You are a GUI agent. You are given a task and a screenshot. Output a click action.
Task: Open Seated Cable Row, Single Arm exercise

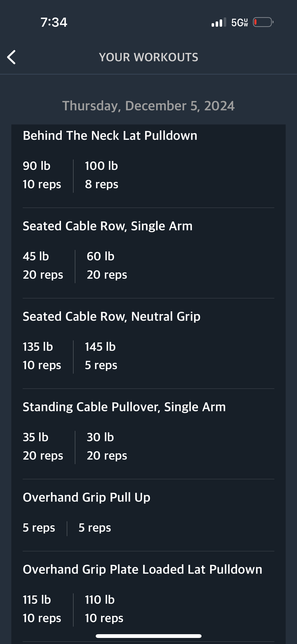point(108,226)
